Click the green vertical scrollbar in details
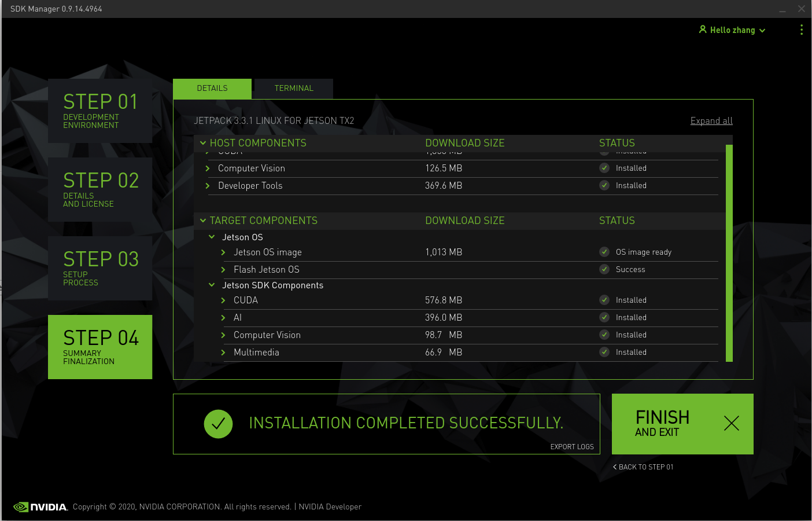812x521 pixels. click(x=729, y=253)
